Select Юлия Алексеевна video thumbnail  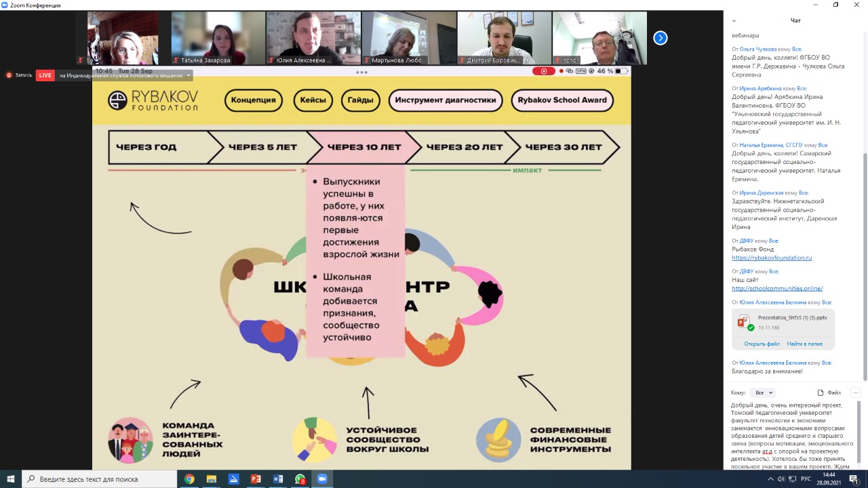point(313,38)
